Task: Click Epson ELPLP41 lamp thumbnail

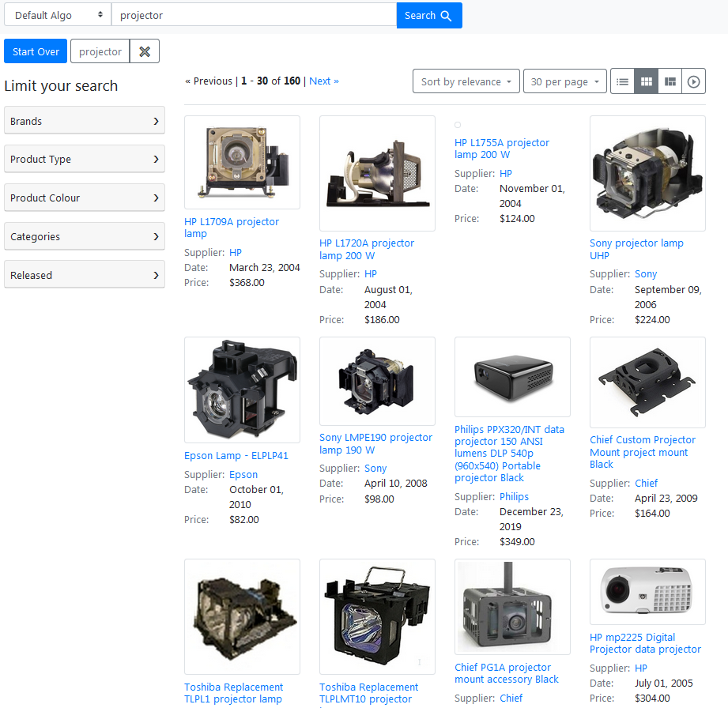Action: click(242, 390)
